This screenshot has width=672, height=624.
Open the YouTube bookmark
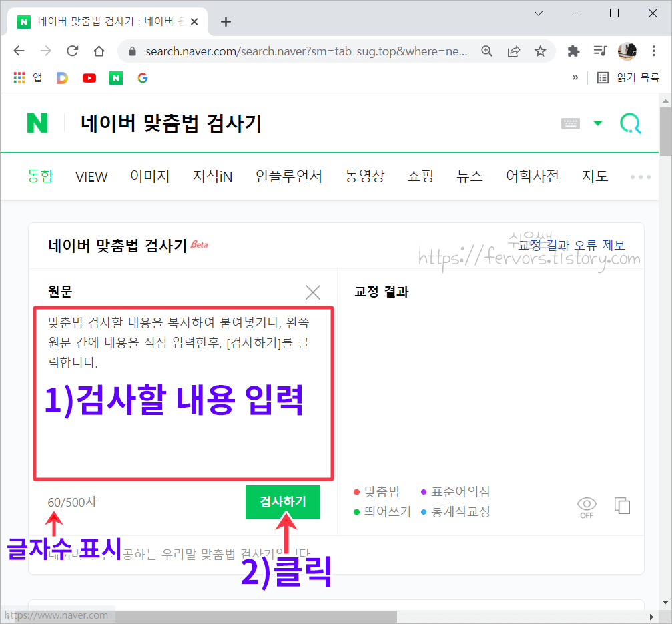coord(89,78)
